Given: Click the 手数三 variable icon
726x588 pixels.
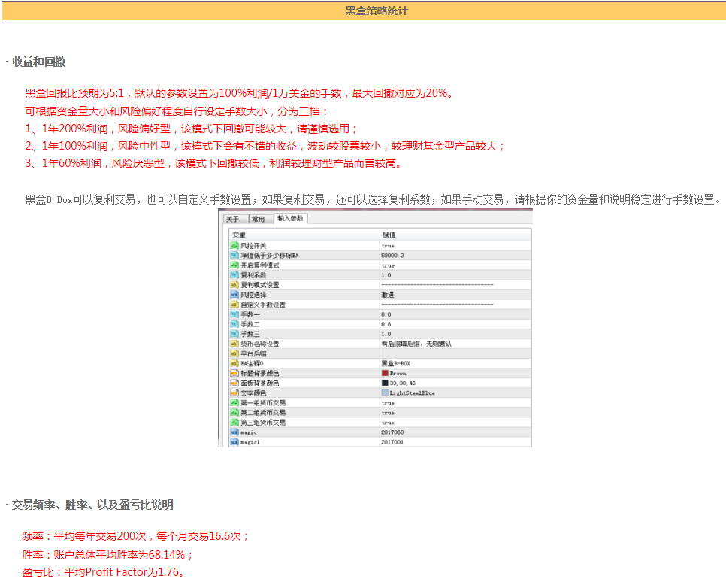Looking at the screenshot, I should (x=234, y=334).
